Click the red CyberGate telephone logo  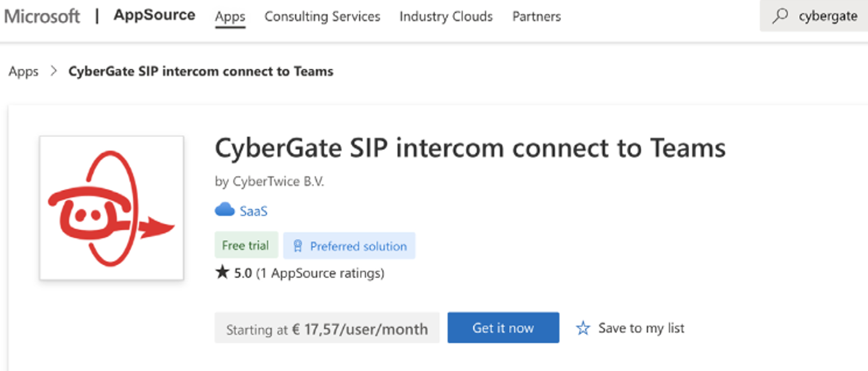tap(112, 208)
